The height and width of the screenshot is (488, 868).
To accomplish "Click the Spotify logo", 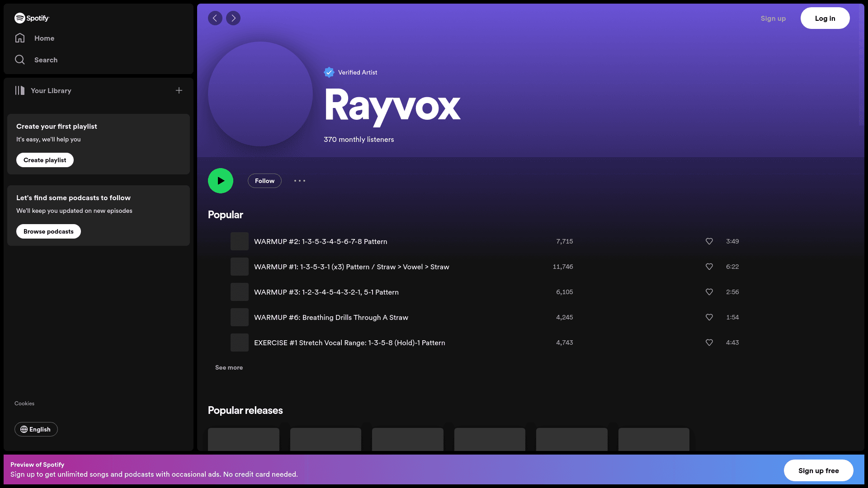I will point(32,18).
